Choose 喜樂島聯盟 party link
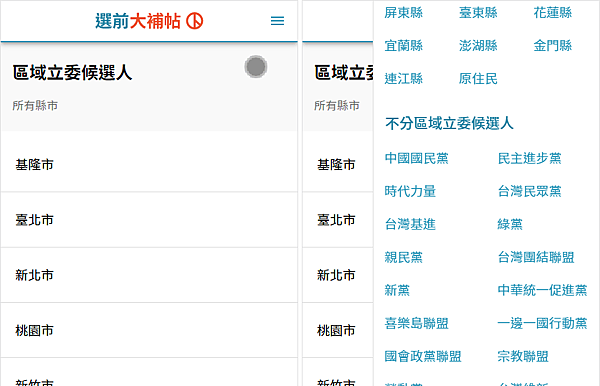This screenshot has width=600, height=386. 416,323
